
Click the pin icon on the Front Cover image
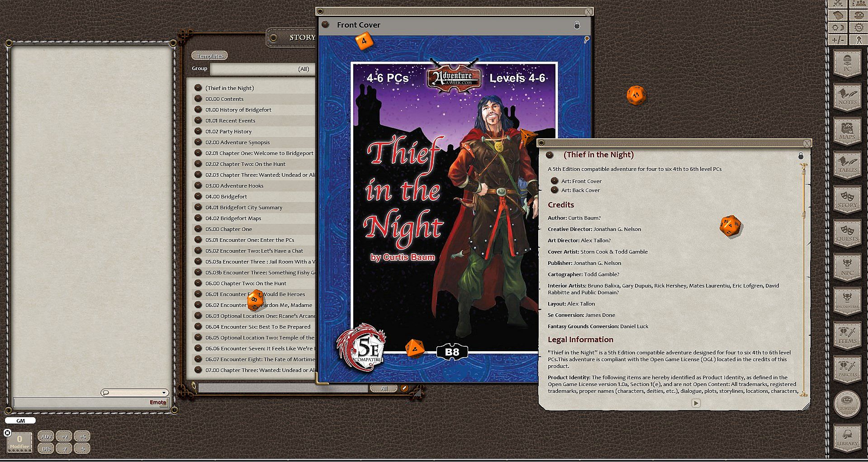pyautogui.click(x=587, y=39)
